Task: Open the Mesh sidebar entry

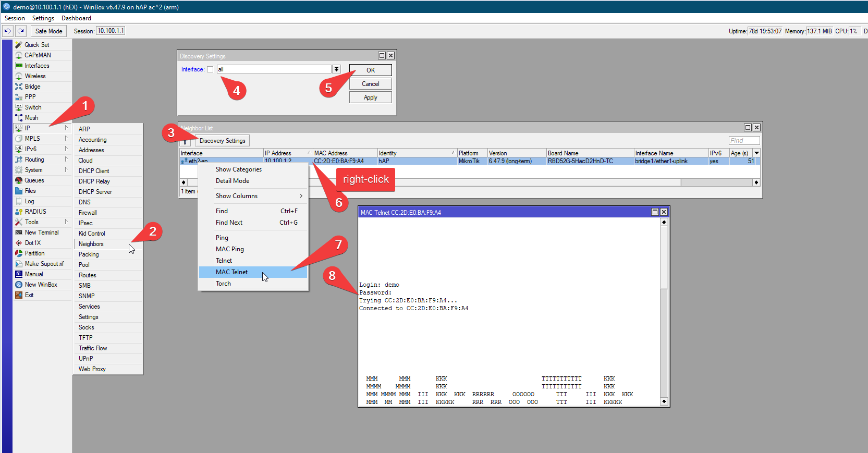Action: 31,118
